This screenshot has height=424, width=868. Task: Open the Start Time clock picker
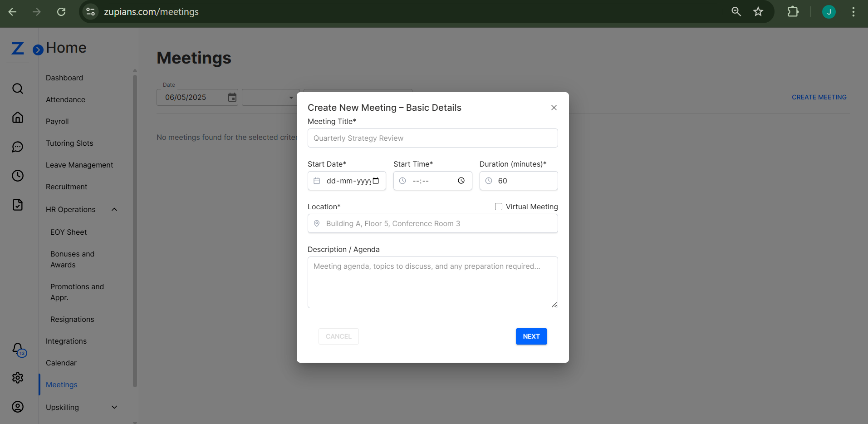click(x=461, y=180)
